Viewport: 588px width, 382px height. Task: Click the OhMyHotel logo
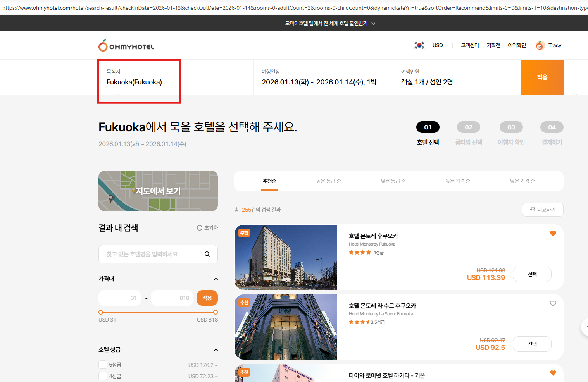pos(126,46)
